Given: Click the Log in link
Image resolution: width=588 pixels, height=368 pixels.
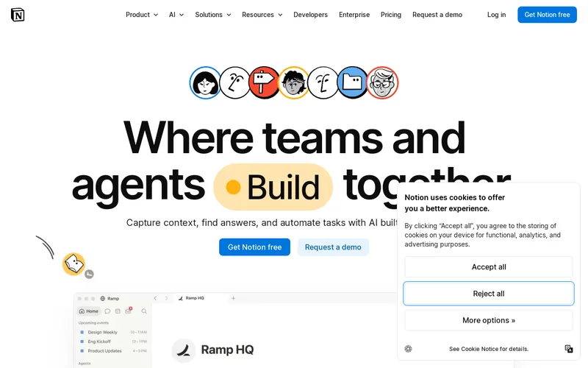Looking at the screenshot, I should point(497,15).
